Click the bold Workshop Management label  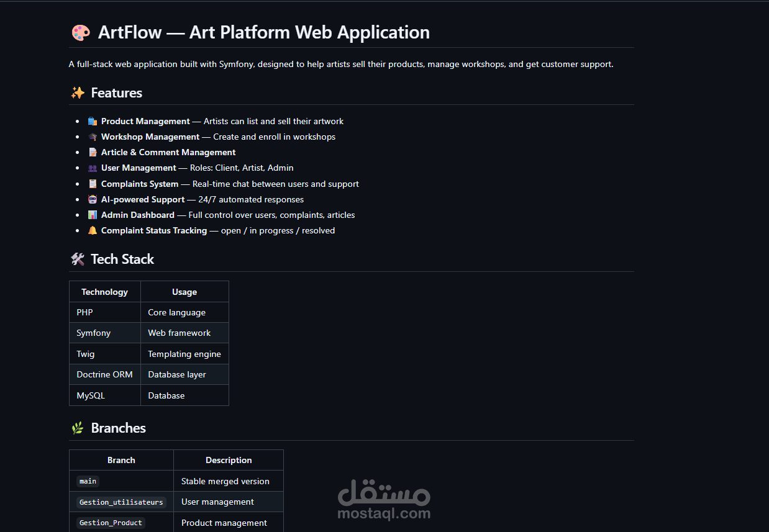[150, 137]
